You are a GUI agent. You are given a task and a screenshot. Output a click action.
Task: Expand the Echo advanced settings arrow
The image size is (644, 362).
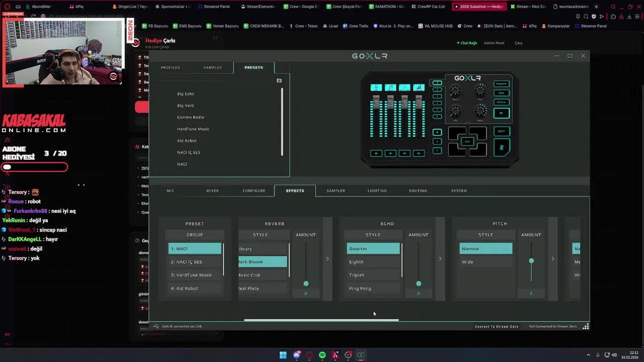(440, 259)
